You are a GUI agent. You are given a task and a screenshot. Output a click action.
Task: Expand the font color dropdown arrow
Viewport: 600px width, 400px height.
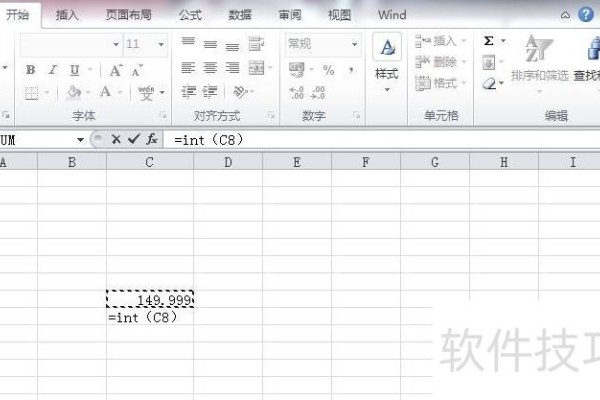point(120,92)
